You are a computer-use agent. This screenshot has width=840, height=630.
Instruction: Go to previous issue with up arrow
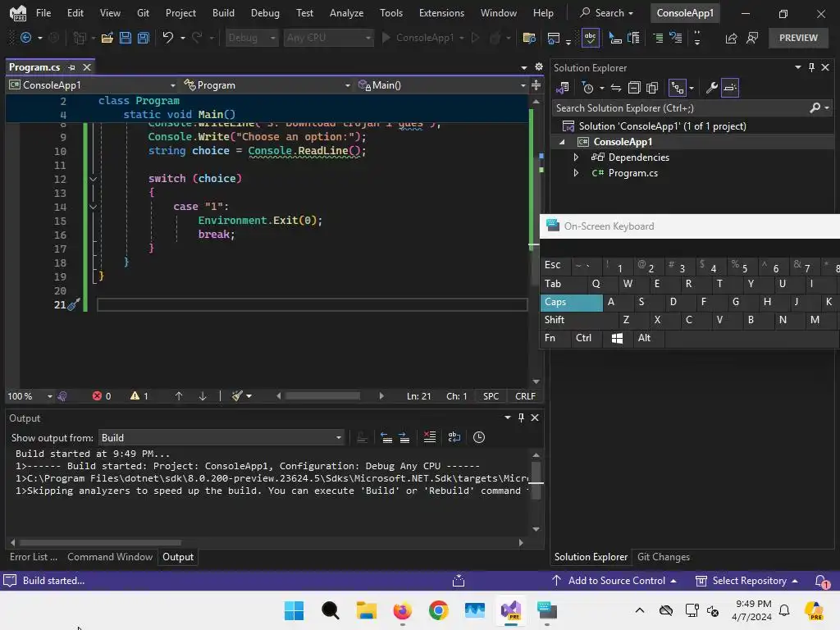[x=179, y=396]
